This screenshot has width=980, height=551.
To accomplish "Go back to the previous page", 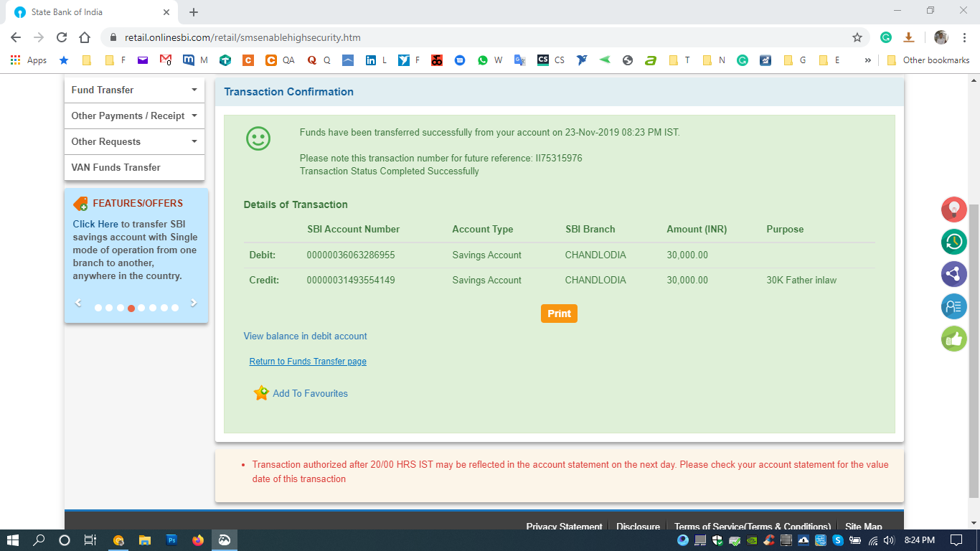I will [x=16, y=37].
